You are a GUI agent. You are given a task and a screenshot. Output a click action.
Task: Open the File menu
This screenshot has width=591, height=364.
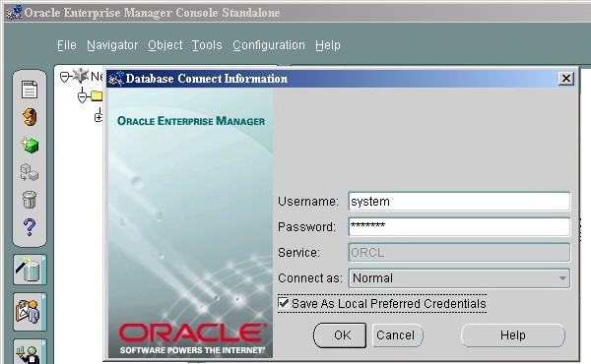[x=67, y=45]
